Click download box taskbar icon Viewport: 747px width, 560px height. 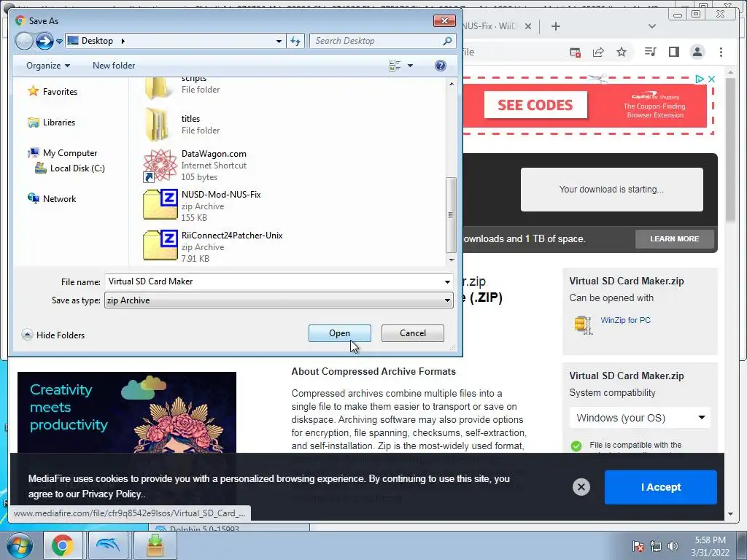click(155, 545)
